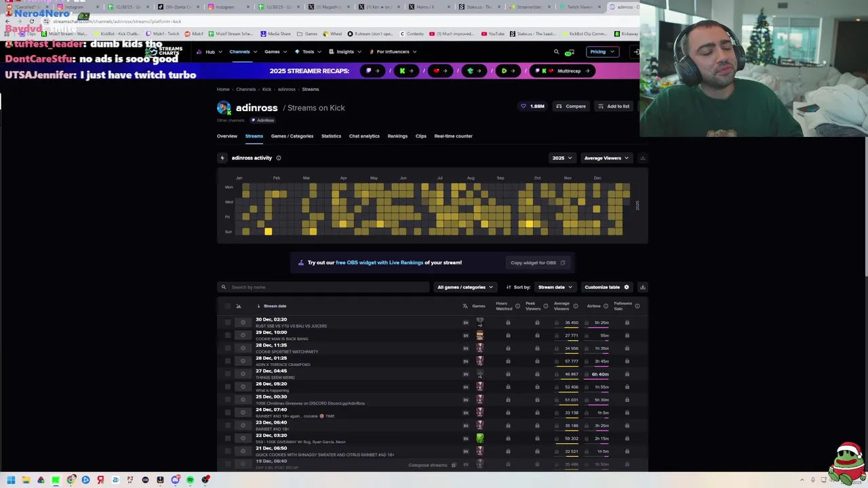868x488 pixels.
Task: Select the 25 Dec, 00:30 stream checkbox
Action: pyautogui.click(x=227, y=400)
